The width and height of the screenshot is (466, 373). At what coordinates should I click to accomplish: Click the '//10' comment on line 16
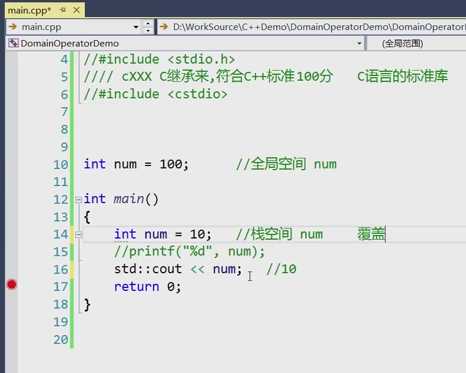281,269
